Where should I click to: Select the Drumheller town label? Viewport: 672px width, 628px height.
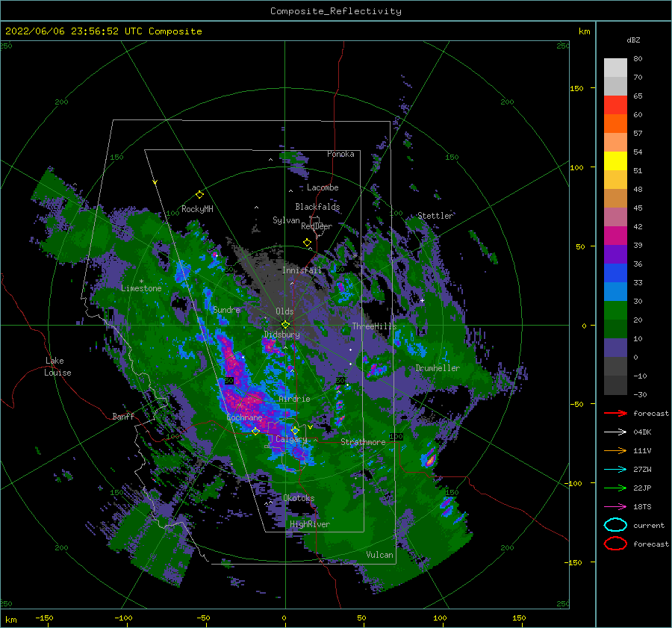click(438, 368)
